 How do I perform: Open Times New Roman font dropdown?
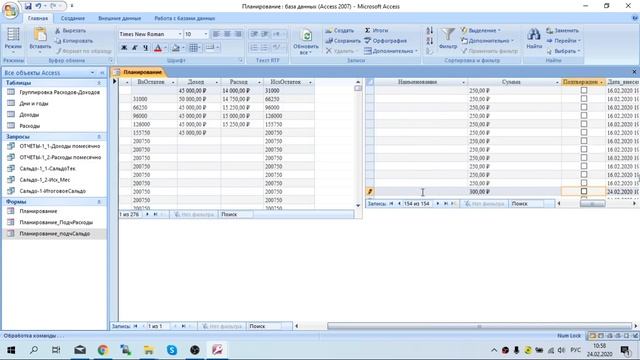pyautogui.click(x=180, y=34)
